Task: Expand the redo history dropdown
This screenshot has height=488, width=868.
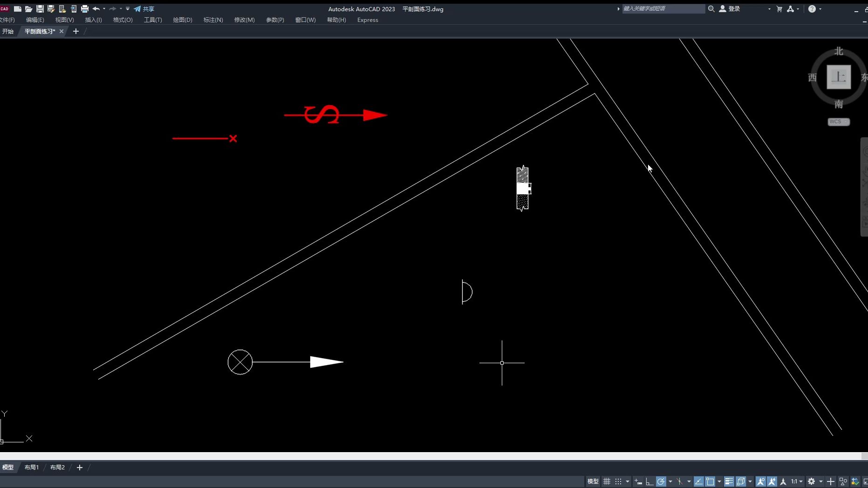Action: click(121, 9)
